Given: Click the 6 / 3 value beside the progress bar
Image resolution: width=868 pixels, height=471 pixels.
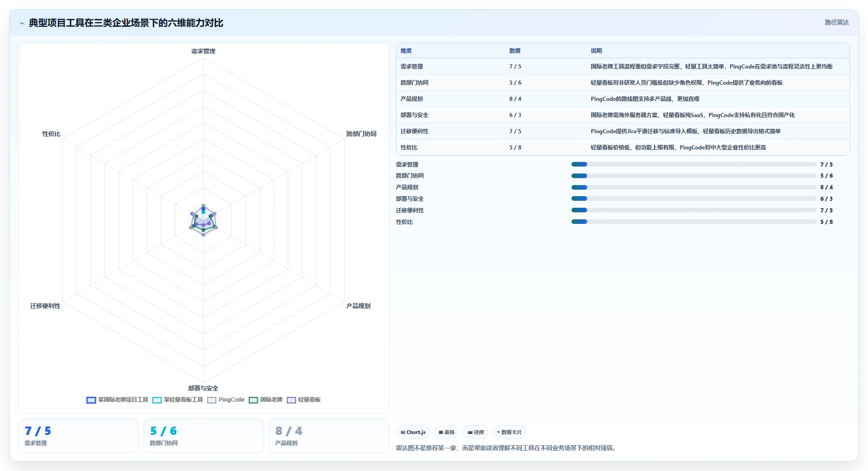Looking at the screenshot, I should 826,199.
